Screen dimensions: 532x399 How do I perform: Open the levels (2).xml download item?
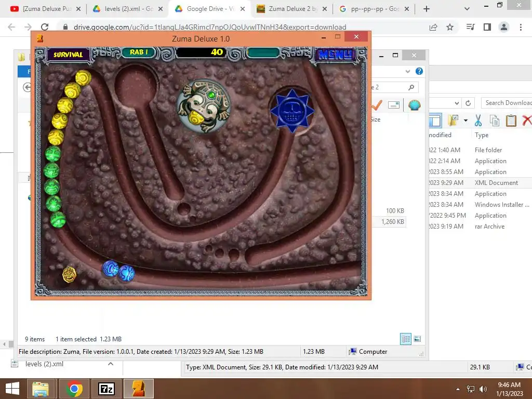[x=44, y=364]
